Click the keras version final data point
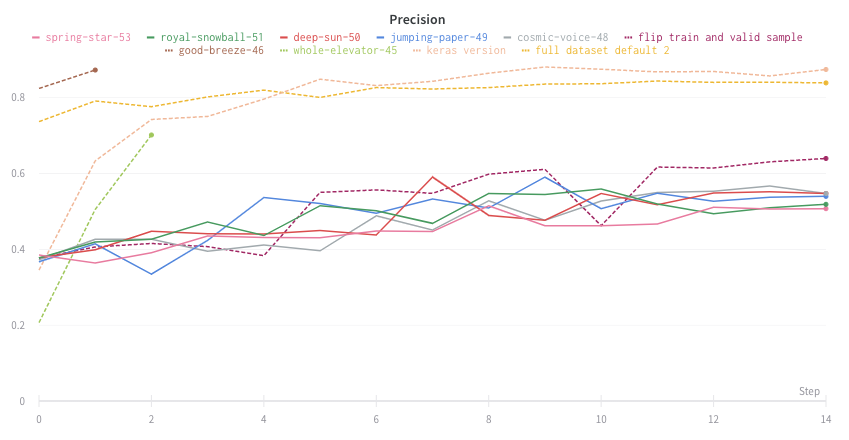This screenshot has height=440, width=849. click(826, 70)
